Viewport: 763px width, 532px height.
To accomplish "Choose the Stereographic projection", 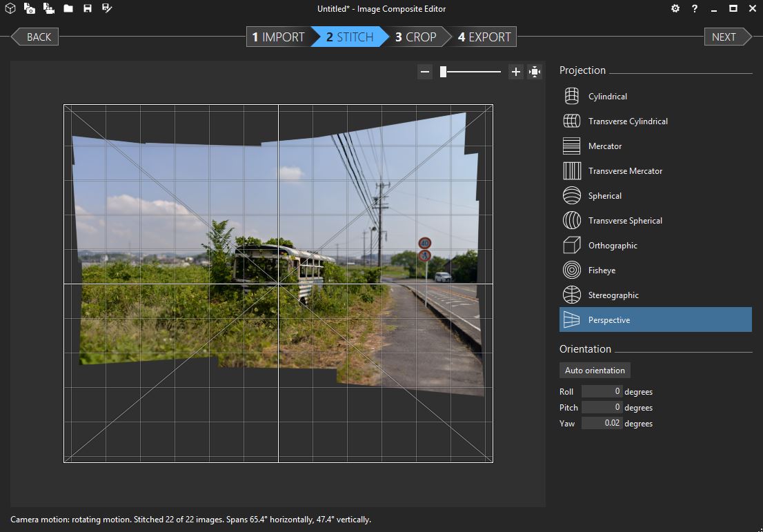I will (x=655, y=295).
